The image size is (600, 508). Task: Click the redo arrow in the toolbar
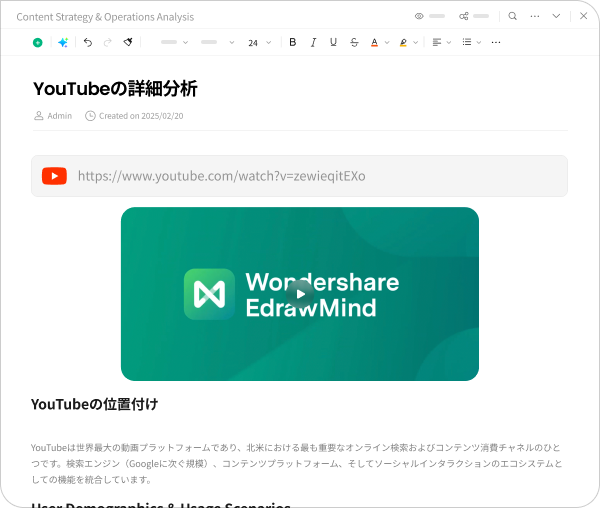click(x=107, y=43)
